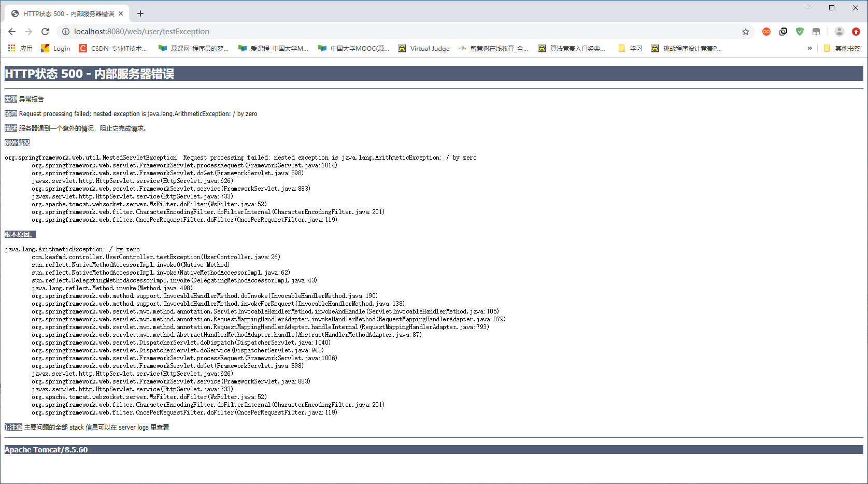Open the 爱课程_中国大学M bookmark
Viewport: 868px width, 484px height.
(x=273, y=48)
